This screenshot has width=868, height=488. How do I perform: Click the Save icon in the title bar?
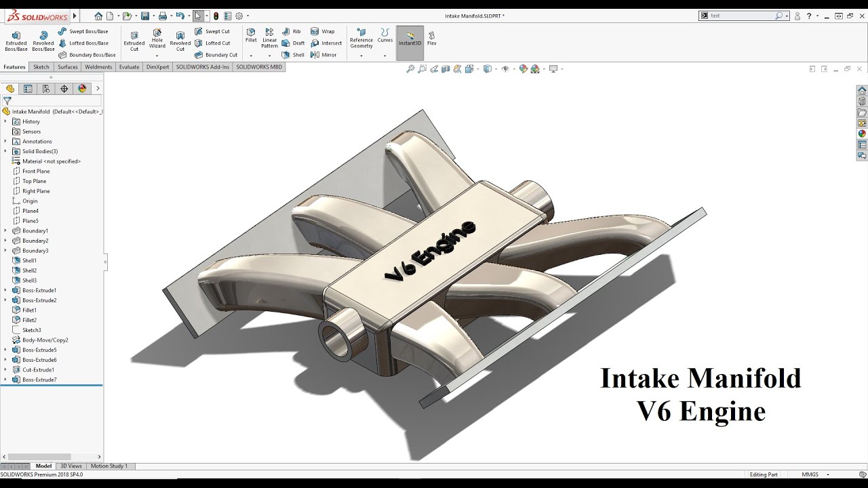(144, 16)
